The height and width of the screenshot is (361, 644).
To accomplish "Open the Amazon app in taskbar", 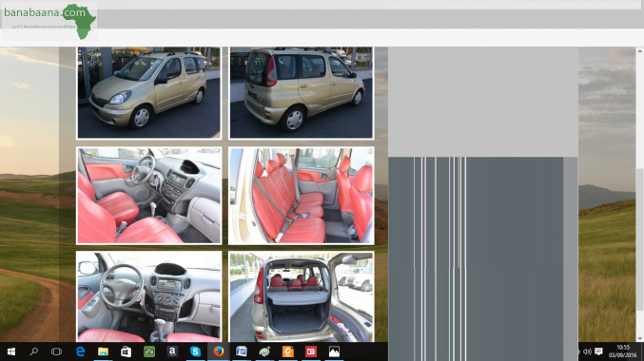I will pyautogui.click(x=172, y=351).
